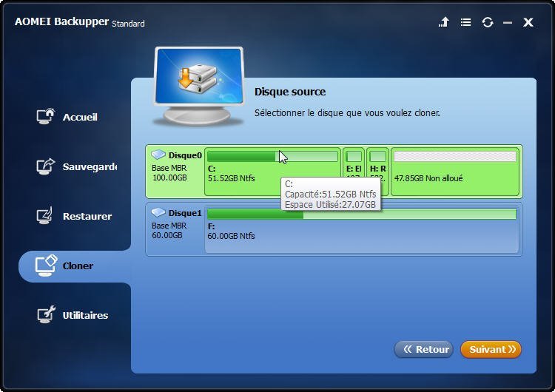
Task: Click the Disque0 drive icon
Action: pos(158,155)
